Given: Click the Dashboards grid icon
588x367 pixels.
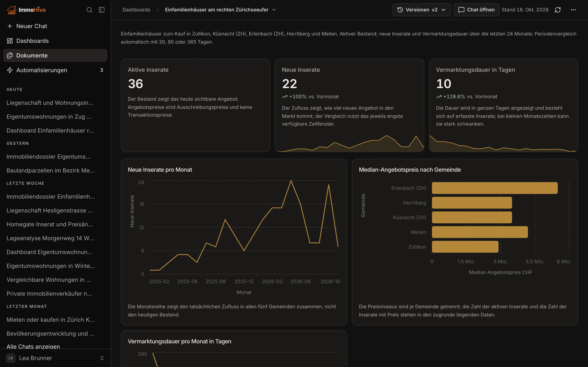Looking at the screenshot, I should tap(10, 41).
